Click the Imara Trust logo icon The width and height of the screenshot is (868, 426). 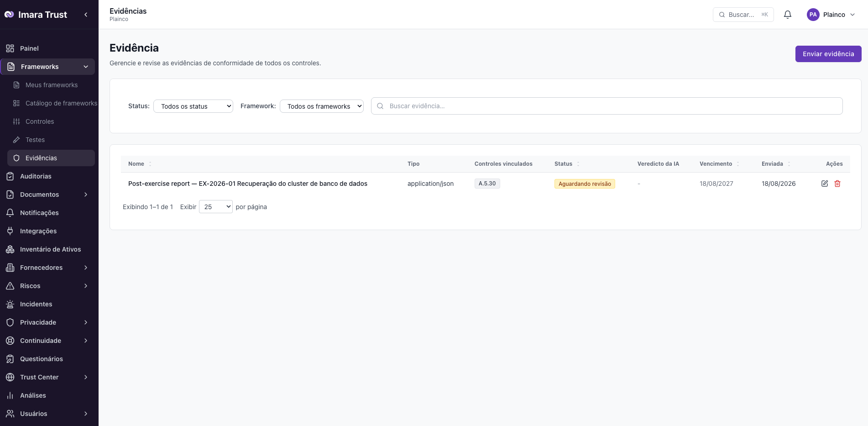point(9,15)
